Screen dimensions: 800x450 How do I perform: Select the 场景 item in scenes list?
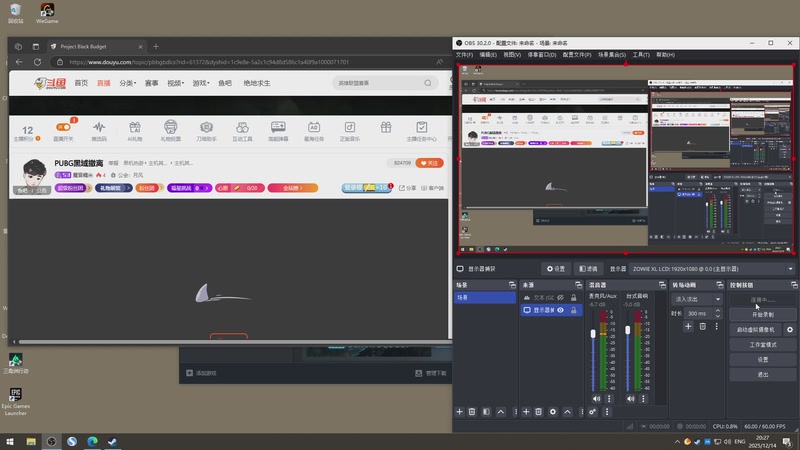(485, 297)
